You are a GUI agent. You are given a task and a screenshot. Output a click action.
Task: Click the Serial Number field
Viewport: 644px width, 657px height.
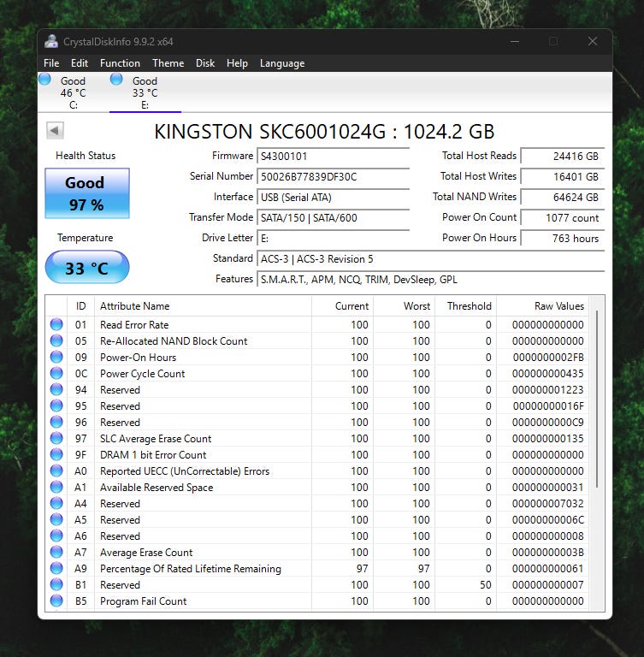pyautogui.click(x=333, y=177)
